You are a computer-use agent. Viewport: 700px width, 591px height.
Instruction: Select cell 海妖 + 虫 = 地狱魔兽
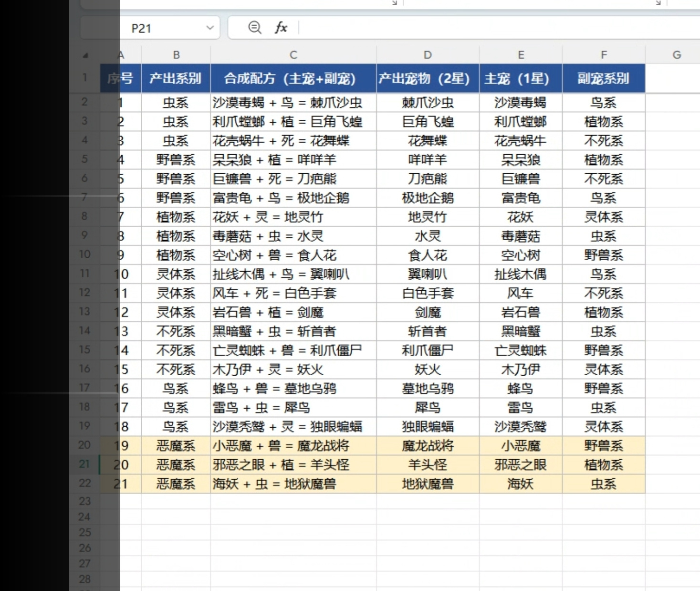tap(293, 484)
